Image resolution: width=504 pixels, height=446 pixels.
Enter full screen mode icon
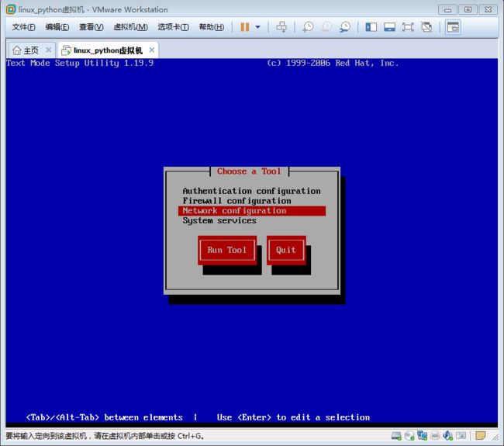tap(408, 27)
